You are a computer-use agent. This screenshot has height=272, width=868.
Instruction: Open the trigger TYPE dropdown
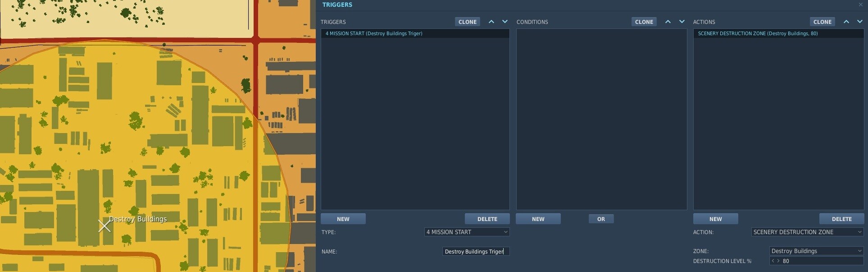(x=467, y=232)
